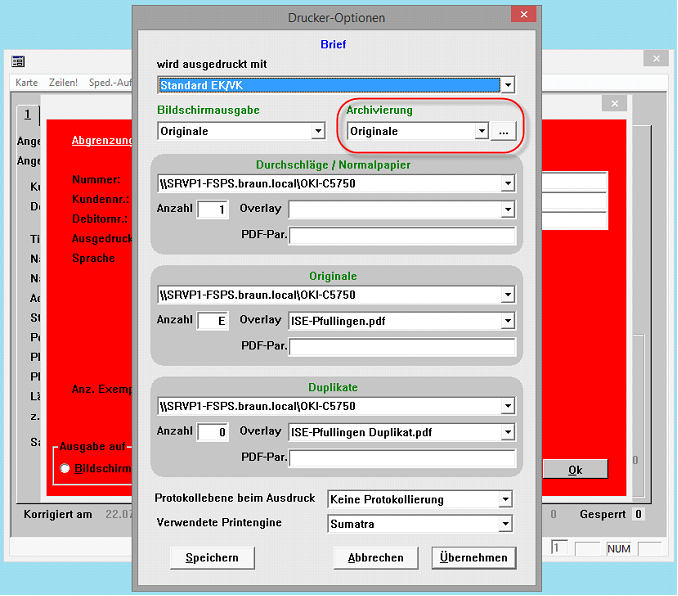678x596 pixels.
Task: Change the Sumatra print engine dropdown
Action: pyautogui.click(x=505, y=523)
